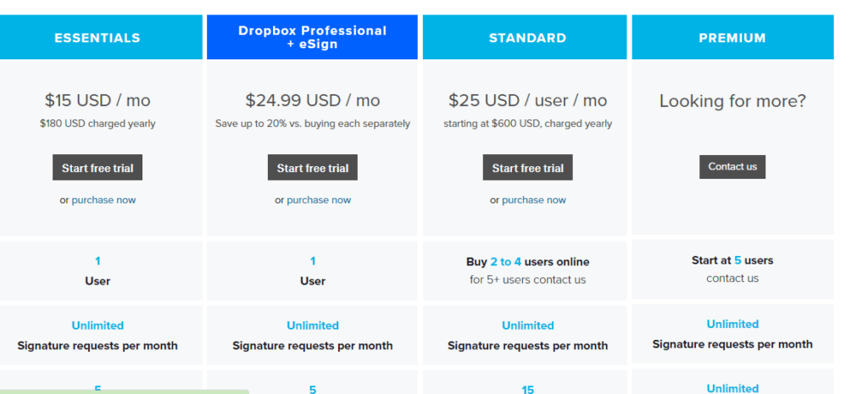Start free trial for Essentials plan
This screenshot has width=868, height=394.
[x=97, y=168]
